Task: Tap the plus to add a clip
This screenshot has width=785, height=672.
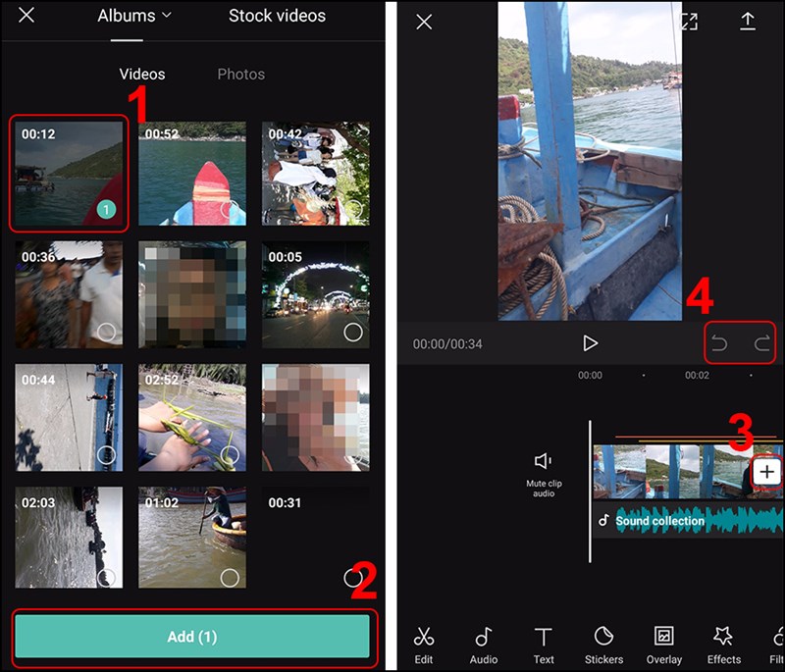Action: [766, 472]
